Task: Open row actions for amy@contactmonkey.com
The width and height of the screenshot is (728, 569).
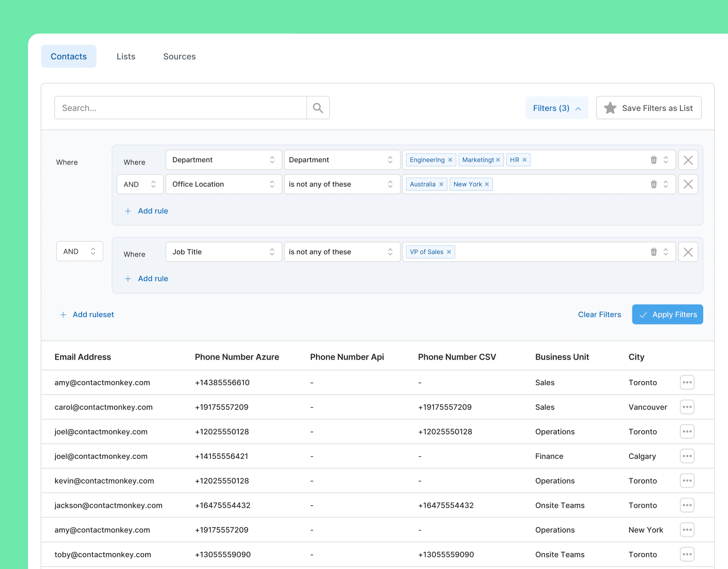Action: click(687, 382)
